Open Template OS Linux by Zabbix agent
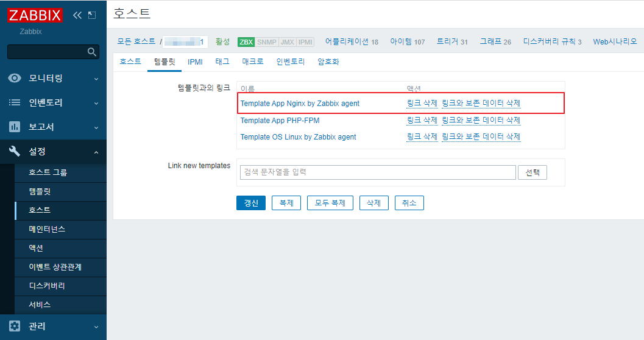 point(298,136)
